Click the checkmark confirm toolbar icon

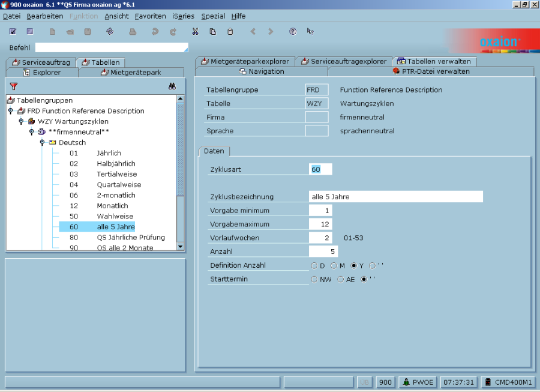(13, 31)
